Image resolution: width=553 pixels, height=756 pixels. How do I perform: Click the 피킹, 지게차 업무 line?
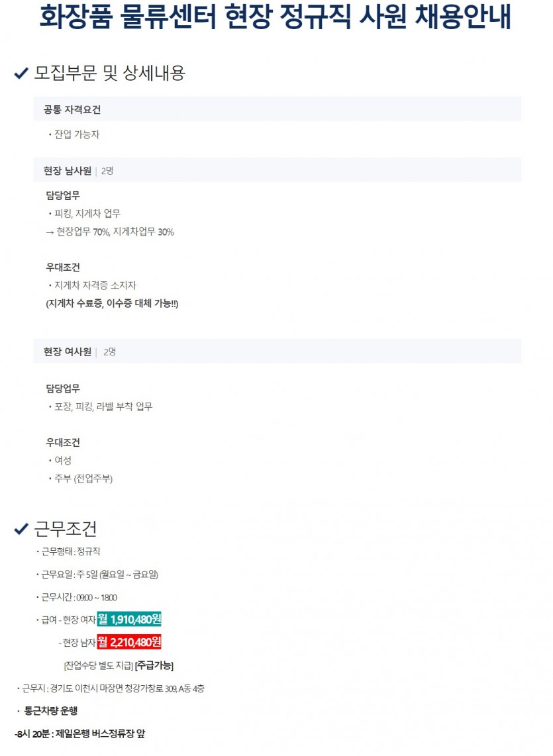[x=85, y=213]
